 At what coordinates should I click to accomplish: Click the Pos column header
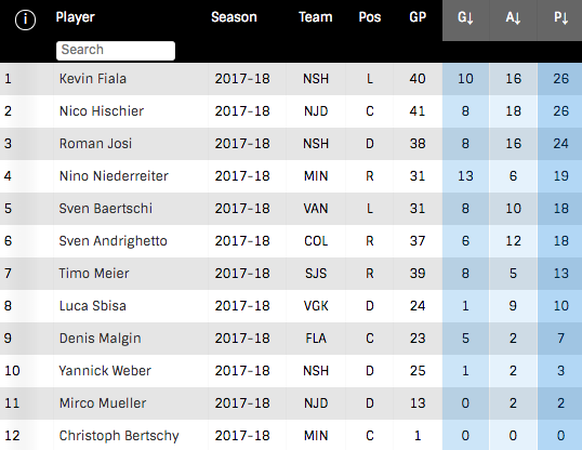(370, 17)
